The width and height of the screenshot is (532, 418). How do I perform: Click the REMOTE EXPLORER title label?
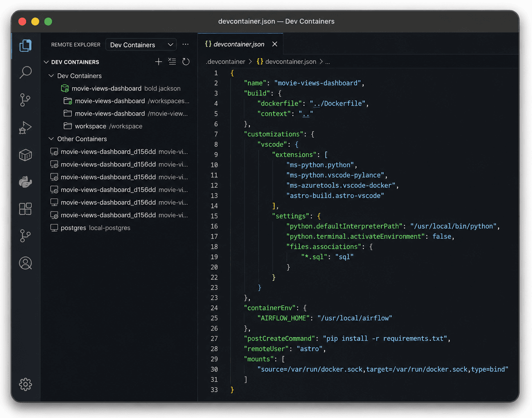(x=76, y=45)
